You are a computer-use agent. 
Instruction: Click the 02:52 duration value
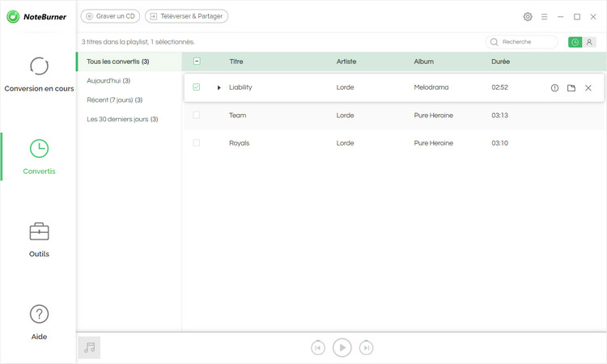coord(500,87)
